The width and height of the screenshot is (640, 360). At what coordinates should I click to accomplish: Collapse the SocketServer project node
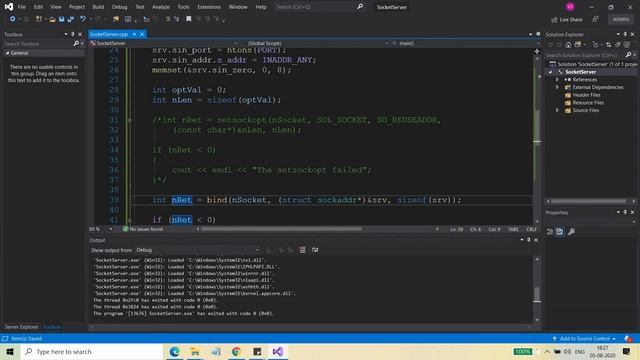[x=551, y=72]
